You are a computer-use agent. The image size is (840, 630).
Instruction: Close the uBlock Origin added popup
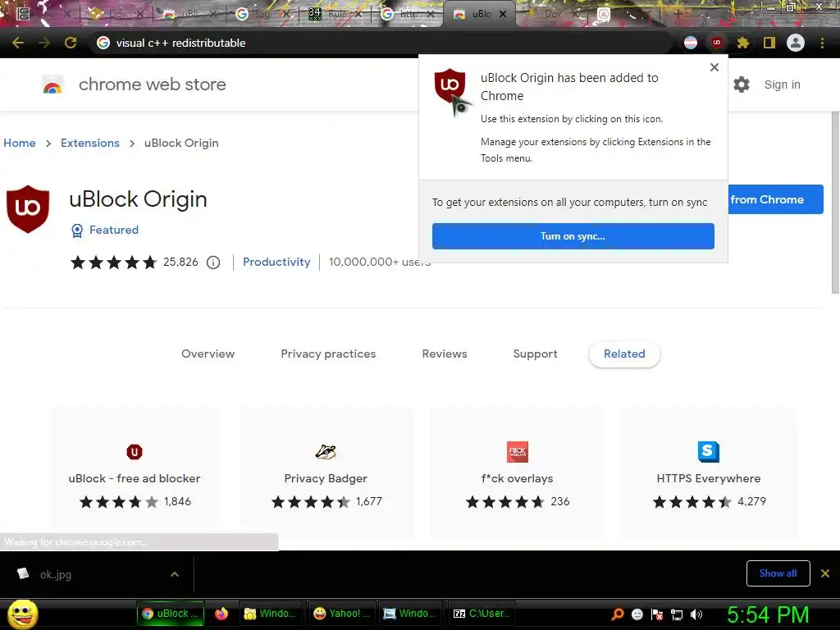tap(714, 67)
